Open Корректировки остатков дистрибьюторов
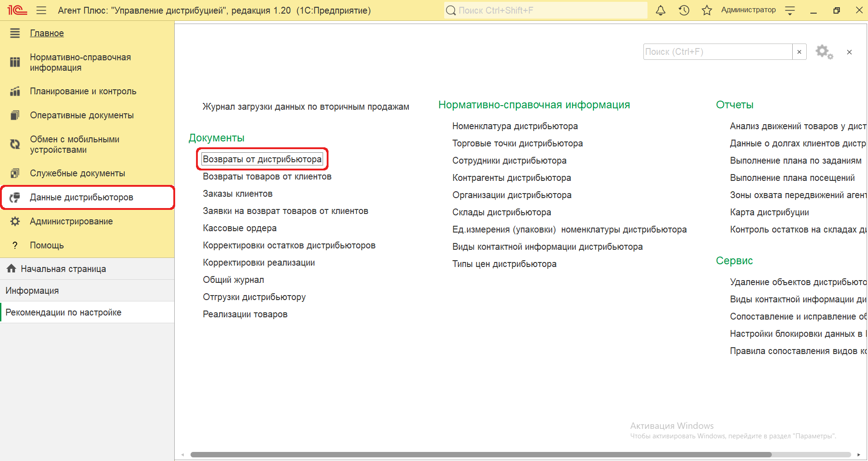 click(289, 245)
